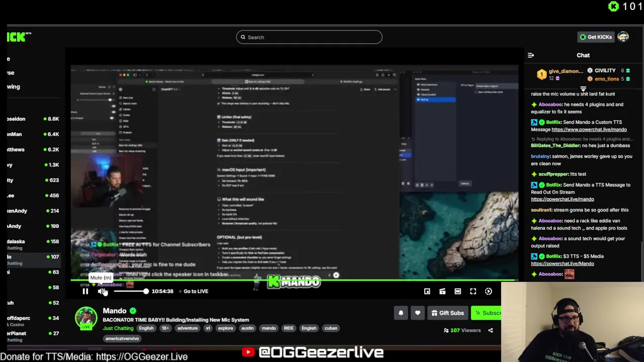Open the circular playback settings icon beside fullscreen
The image size is (644, 362).
pos(488,291)
